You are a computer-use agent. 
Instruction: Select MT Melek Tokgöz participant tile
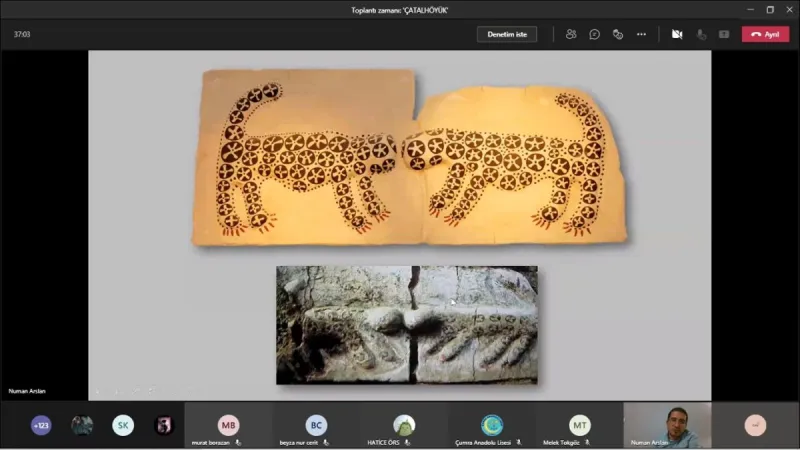580,425
